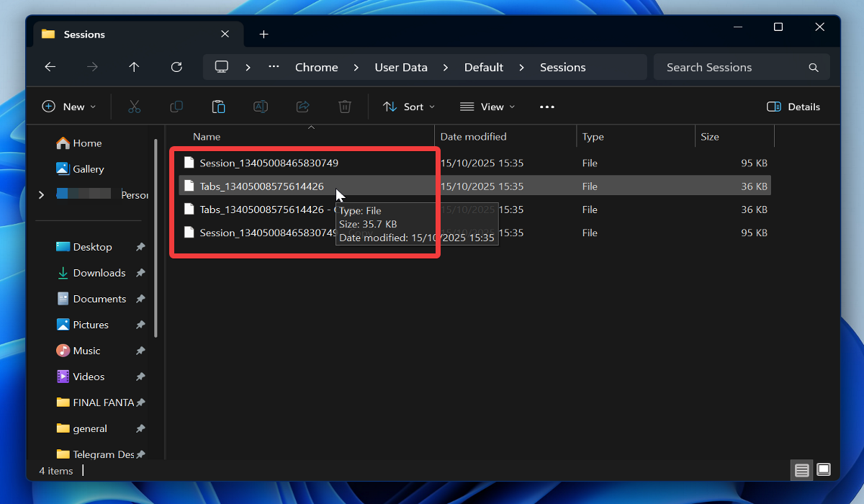Click the Share icon in toolbar
Screen dimensions: 864x504
click(x=302, y=107)
